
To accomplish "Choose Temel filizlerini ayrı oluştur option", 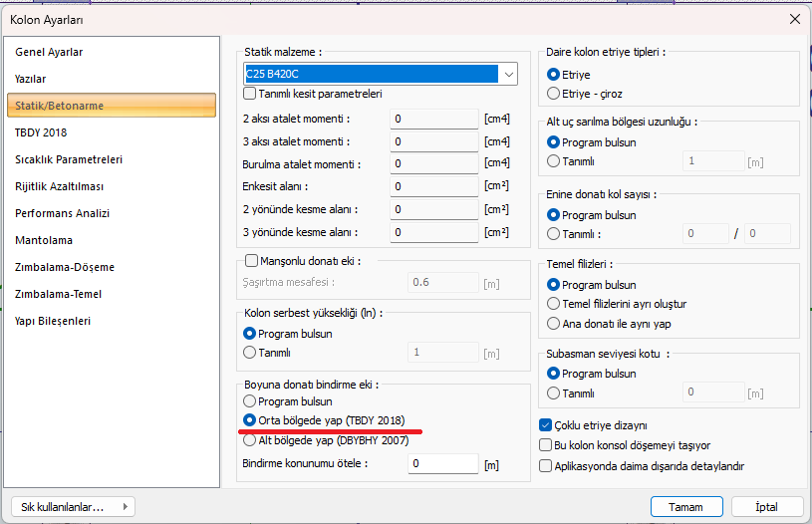I will tap(554, 304).
